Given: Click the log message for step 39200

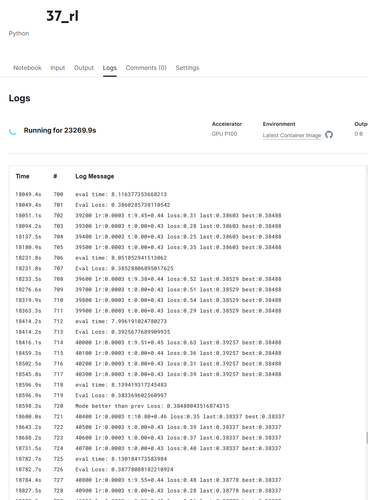Looking at the screenshot, I should 178,215.
